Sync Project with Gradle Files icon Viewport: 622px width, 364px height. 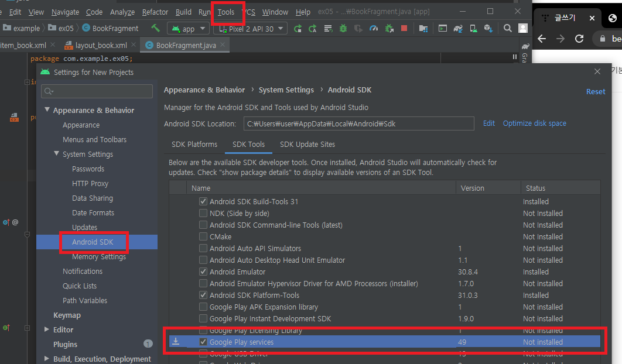458,29
